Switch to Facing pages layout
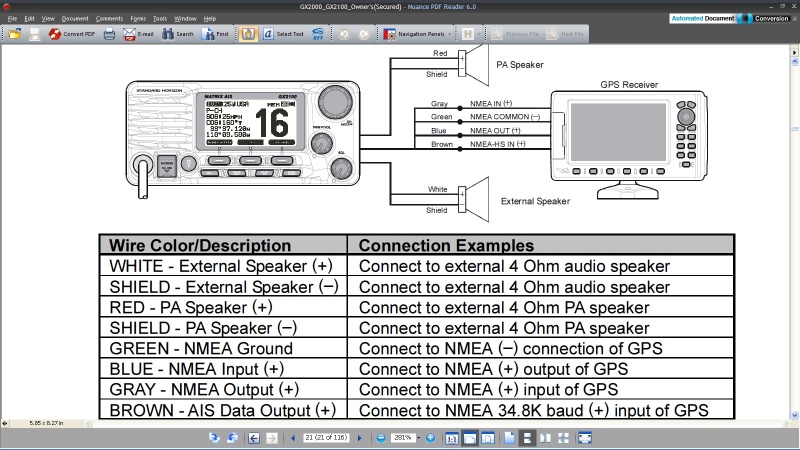 tap(545, 438)
